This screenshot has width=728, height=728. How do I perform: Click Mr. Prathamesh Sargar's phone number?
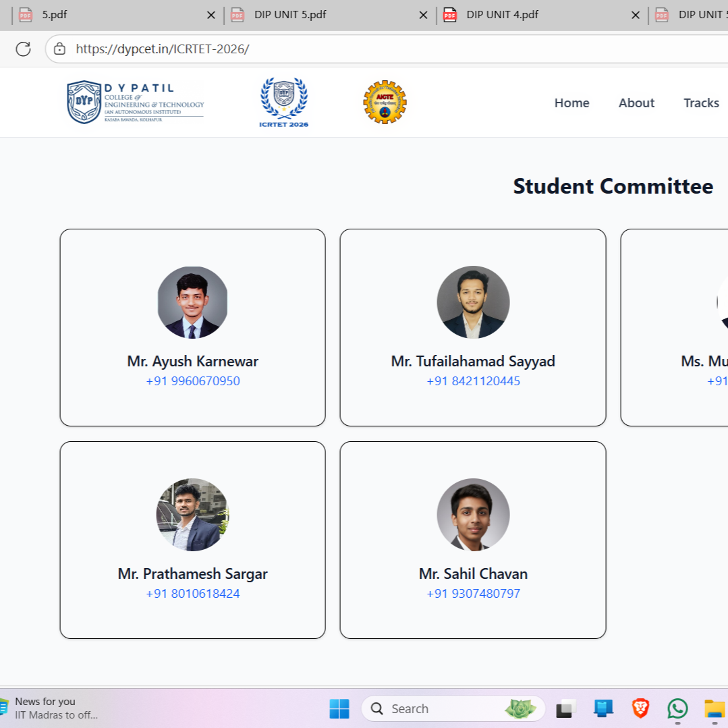tap(192, 593)
